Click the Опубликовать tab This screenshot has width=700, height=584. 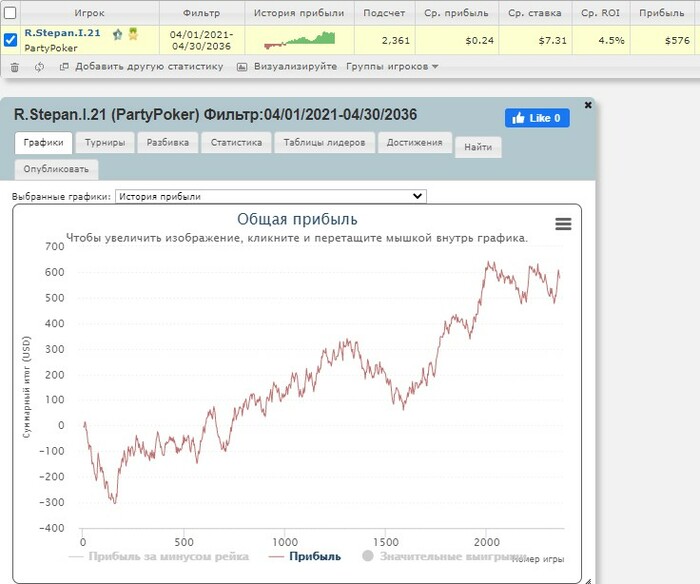pos(56,169)
